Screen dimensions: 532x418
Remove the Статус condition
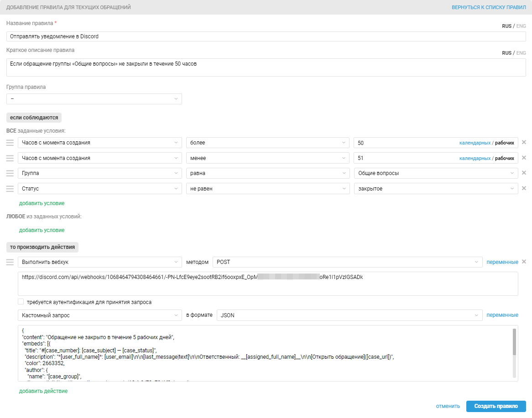[524, 188]
